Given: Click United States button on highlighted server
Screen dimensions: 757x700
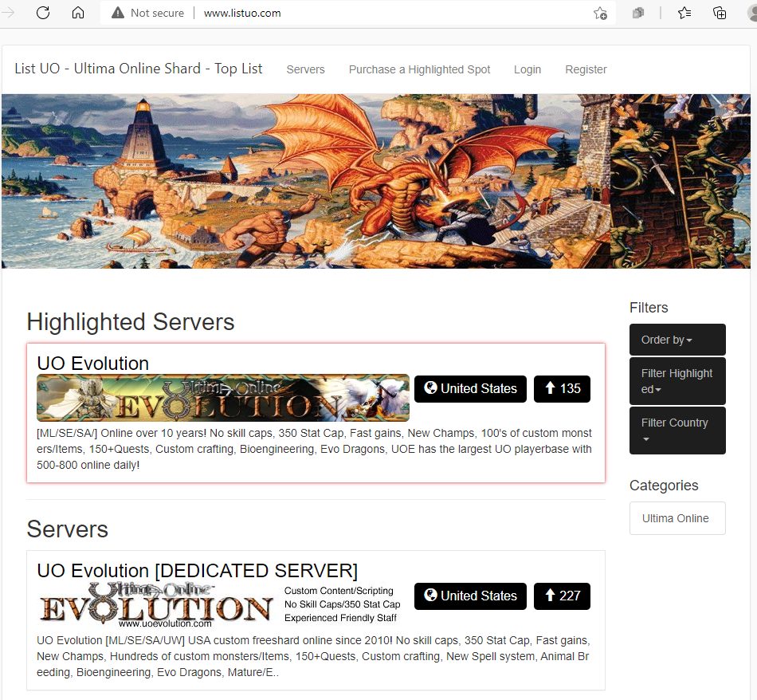Looking at the screenshot, I should pyautogui.click(x=470, y=389).
